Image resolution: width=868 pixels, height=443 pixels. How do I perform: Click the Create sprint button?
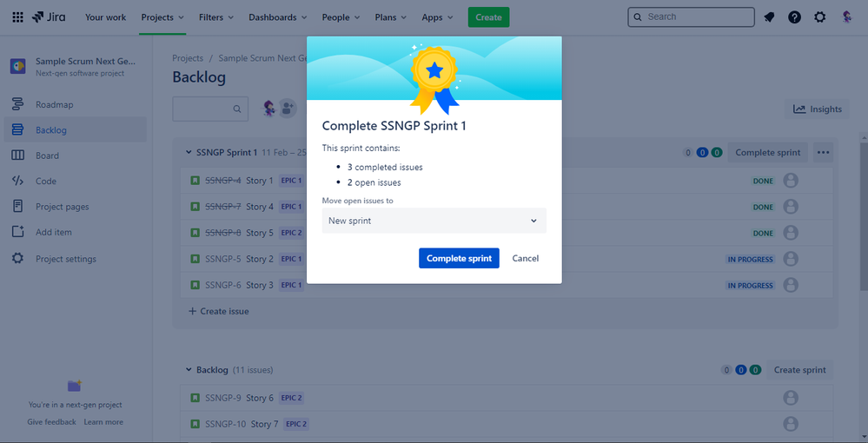[x=800, y=369]
